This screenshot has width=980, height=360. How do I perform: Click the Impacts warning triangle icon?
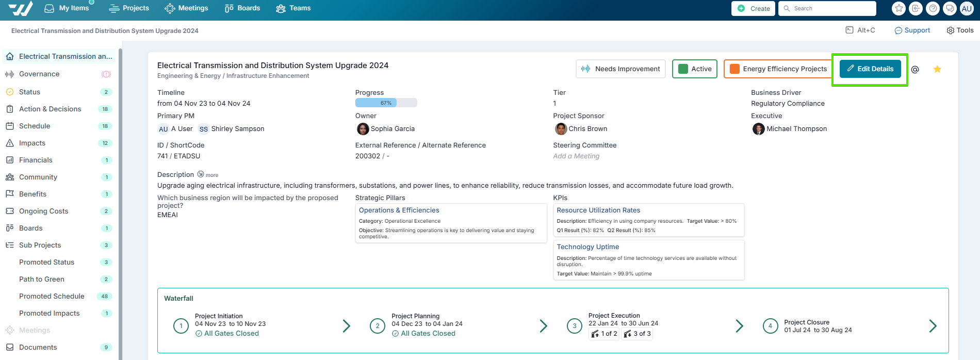pos(10,143)
